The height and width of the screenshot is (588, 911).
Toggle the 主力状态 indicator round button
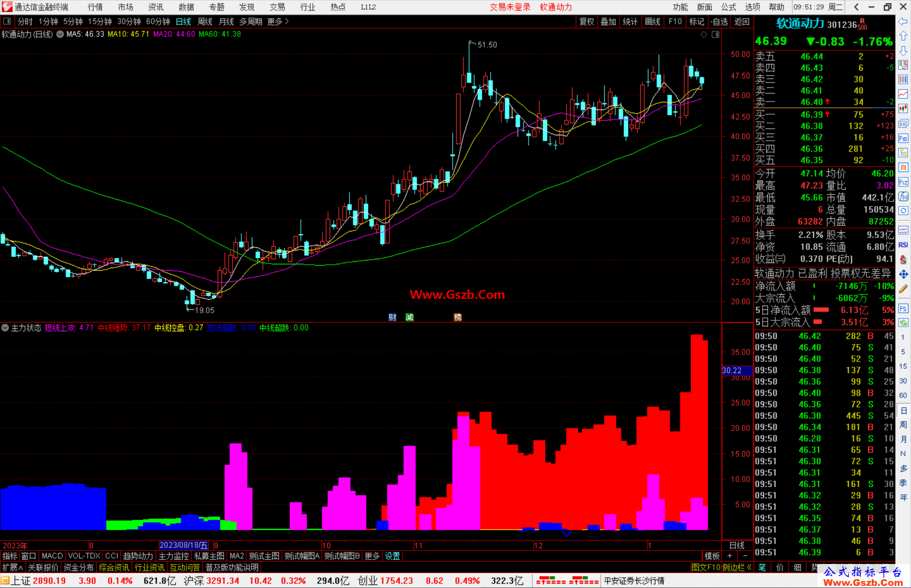[x=5, y=328]
